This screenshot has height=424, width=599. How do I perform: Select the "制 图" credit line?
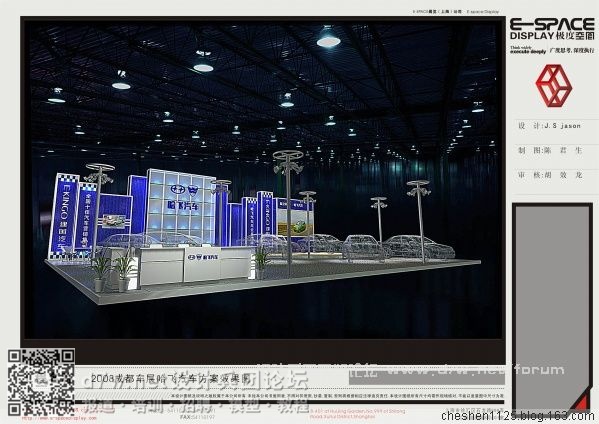550,150
